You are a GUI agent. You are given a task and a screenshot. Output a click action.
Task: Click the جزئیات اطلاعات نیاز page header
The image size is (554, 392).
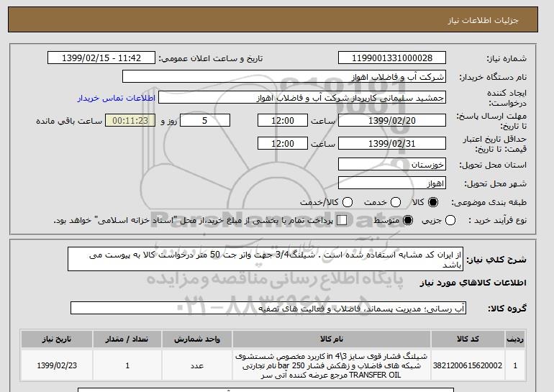(x=483, y=20)
